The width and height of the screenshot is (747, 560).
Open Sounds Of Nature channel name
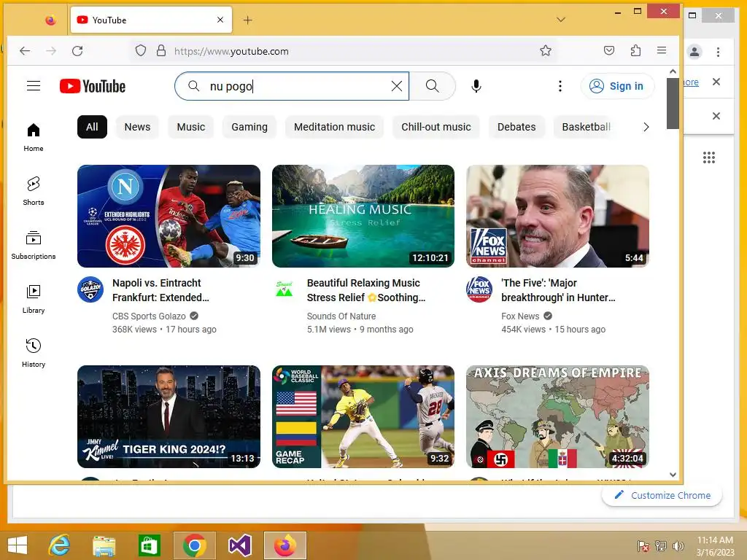point(341,316)
